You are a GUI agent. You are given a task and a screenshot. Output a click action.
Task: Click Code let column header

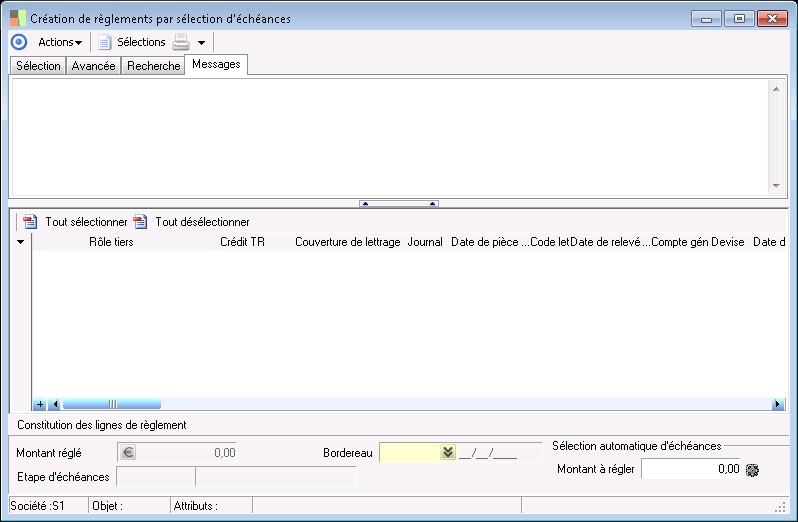click(550, 242)
